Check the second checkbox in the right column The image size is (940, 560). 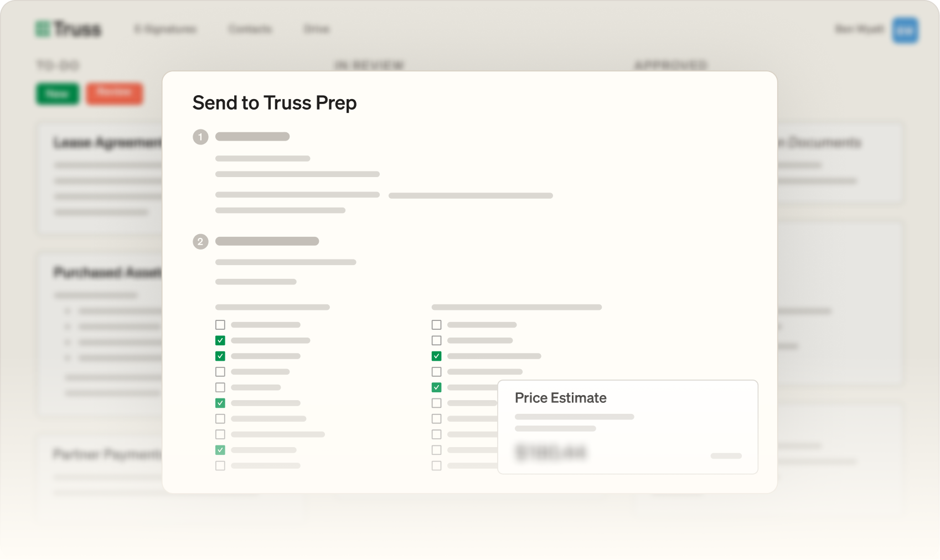(x=437, y=340)
